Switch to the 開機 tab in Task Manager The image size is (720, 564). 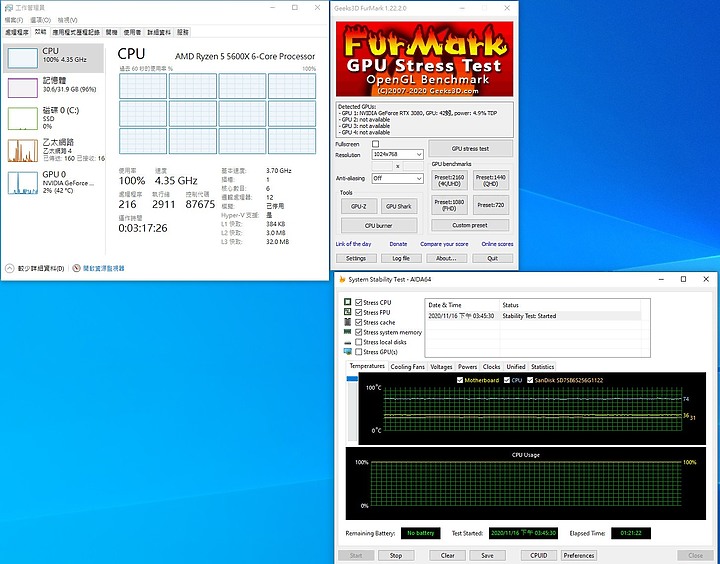point(112,32)
